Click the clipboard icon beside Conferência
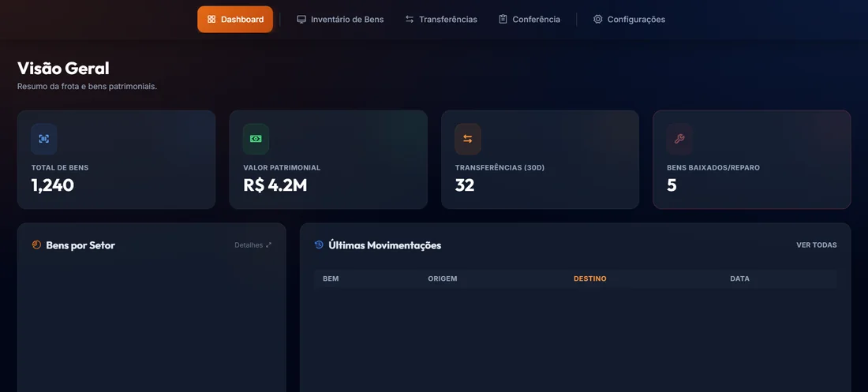 pos(503,20)
